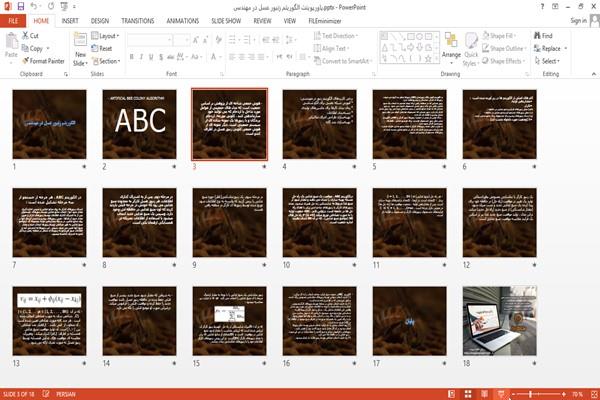Open the FILE tab
The image size is (600, 400).
point(13,21)
